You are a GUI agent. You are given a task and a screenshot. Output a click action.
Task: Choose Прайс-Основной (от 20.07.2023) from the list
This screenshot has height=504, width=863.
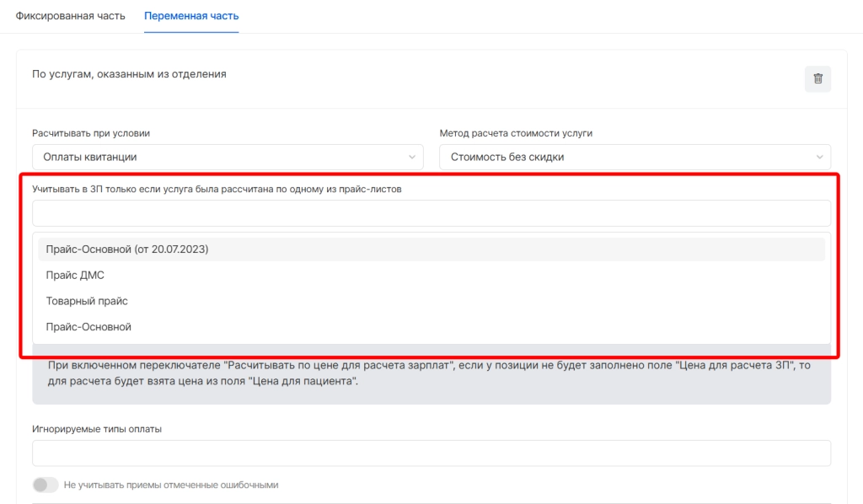coord(127,249)
